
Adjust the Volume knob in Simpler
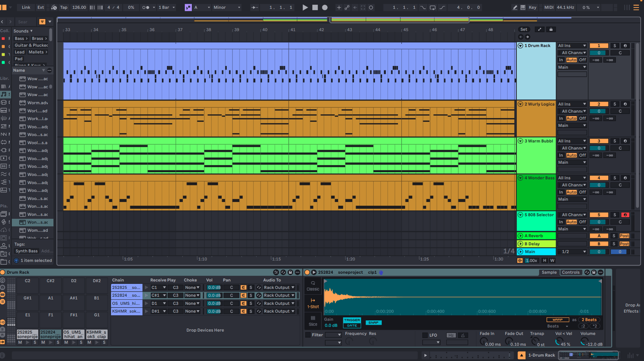click(x=584, y=342)
